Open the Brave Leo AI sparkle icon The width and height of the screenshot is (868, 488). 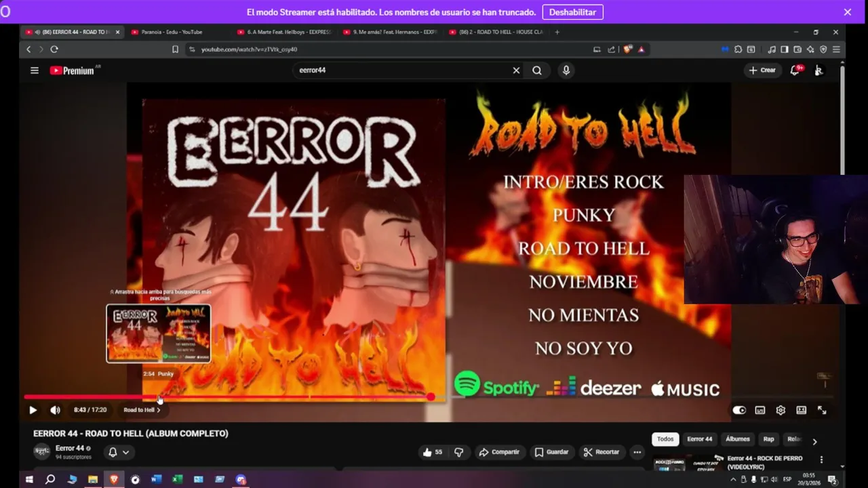click(810, 49)
